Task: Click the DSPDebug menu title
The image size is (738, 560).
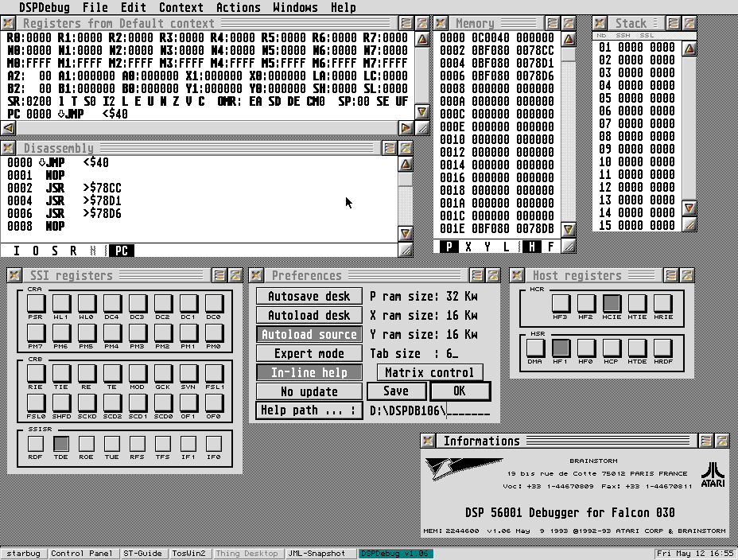Action: [x=45, y=7]
